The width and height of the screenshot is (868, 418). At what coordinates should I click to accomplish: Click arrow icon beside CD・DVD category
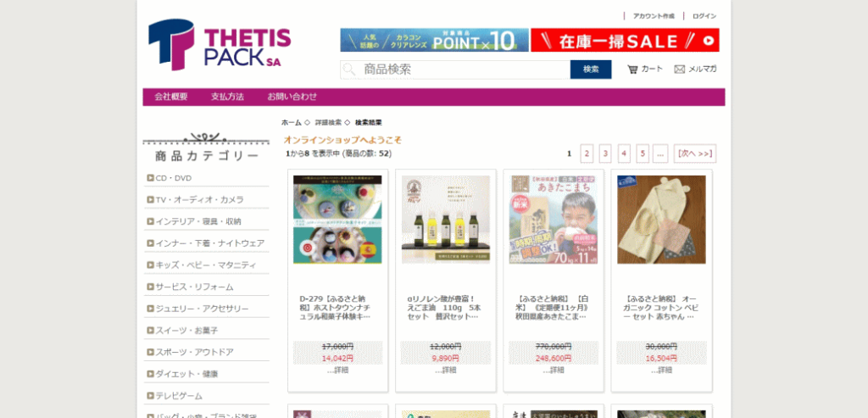point(150,178)
